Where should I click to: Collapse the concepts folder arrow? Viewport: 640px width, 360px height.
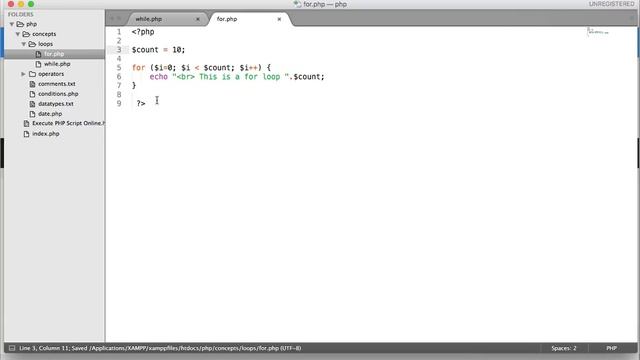pyautogui.click(x=18, y=34)
